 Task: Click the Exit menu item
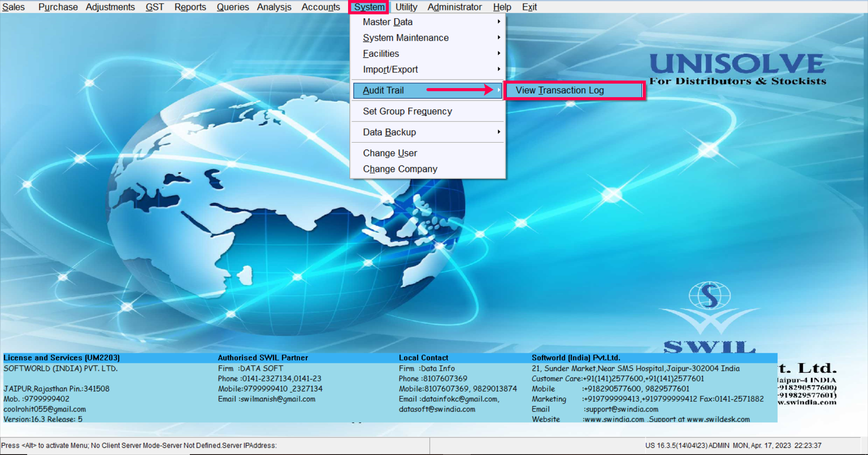pos(529,7)
